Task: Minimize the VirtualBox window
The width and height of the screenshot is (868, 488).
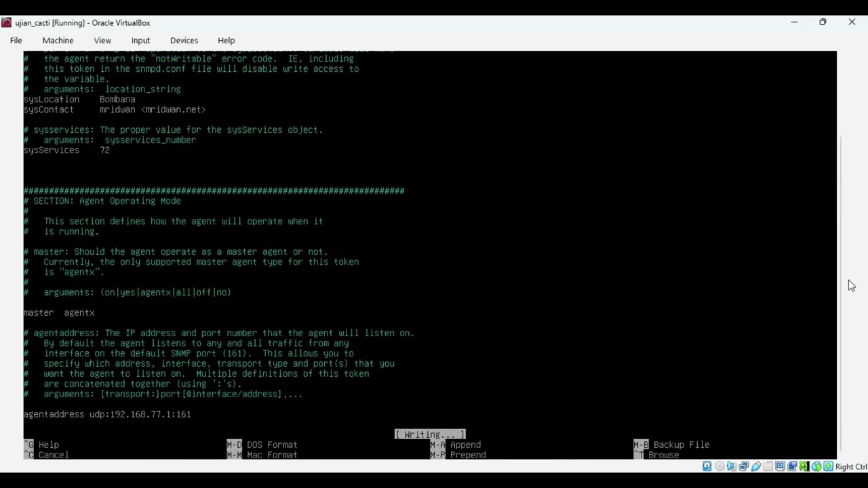Action: point(794,22)
